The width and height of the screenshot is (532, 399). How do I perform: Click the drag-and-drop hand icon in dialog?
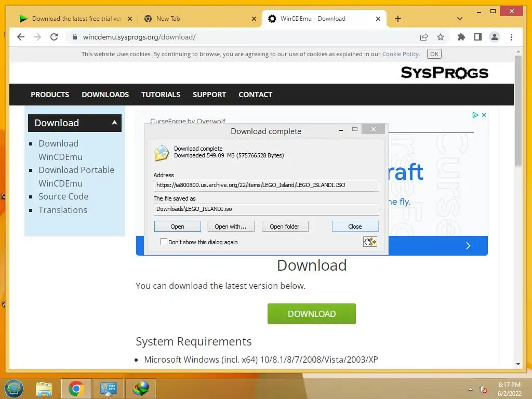(x=370, y=242)
